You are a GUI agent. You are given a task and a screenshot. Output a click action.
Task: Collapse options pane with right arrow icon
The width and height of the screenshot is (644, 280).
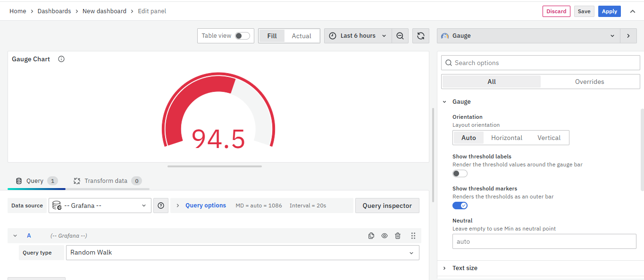point(628,36)
